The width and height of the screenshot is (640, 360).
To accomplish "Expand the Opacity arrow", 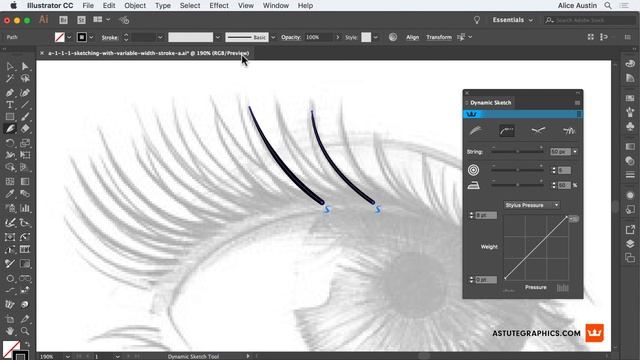I will coord(338,37).
